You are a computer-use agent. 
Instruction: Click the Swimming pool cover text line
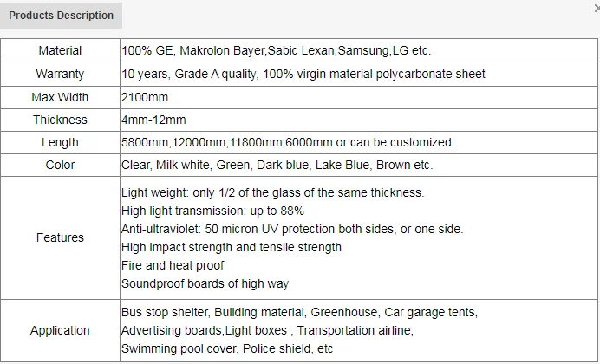[227, 348]
